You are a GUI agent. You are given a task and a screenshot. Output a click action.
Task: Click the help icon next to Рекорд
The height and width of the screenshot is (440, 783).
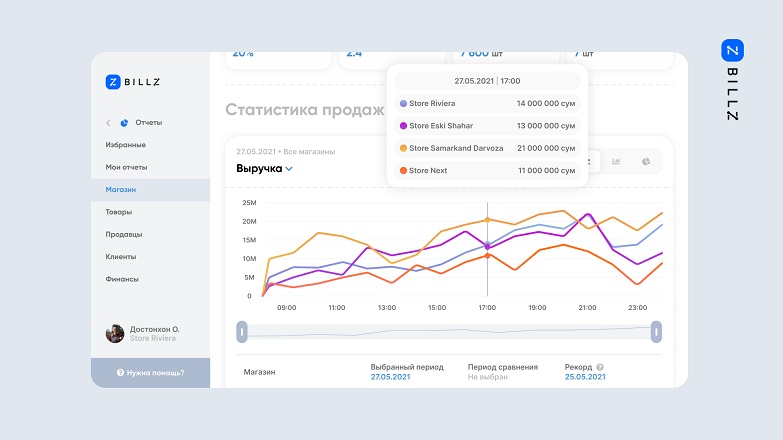pyautogui.click(x=600, y=367)
